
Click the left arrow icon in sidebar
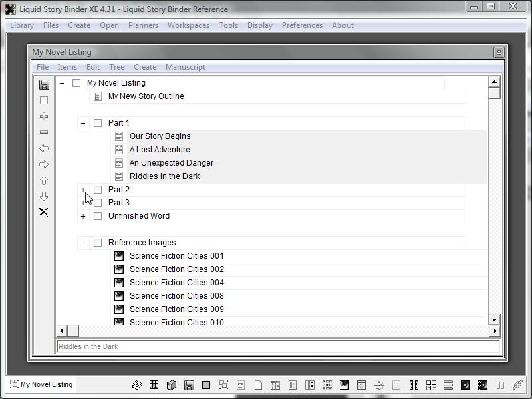click(x=44, y=148)
